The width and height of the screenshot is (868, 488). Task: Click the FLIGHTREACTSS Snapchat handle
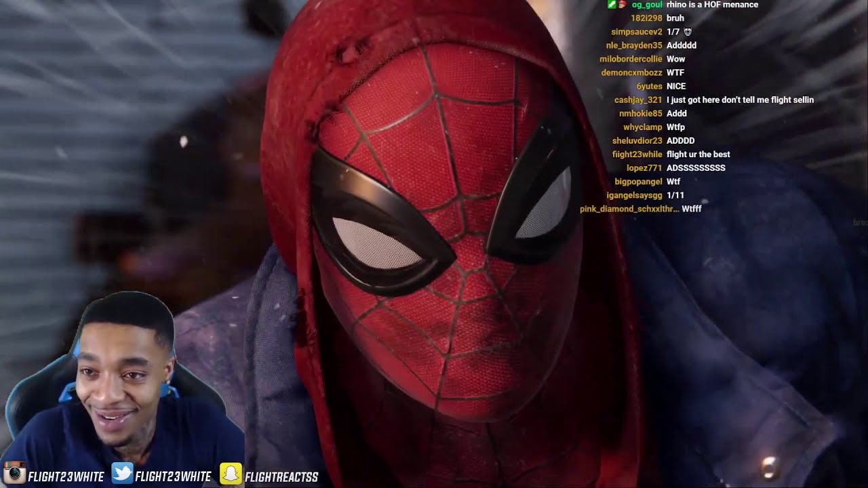click(x=281, y=477)
